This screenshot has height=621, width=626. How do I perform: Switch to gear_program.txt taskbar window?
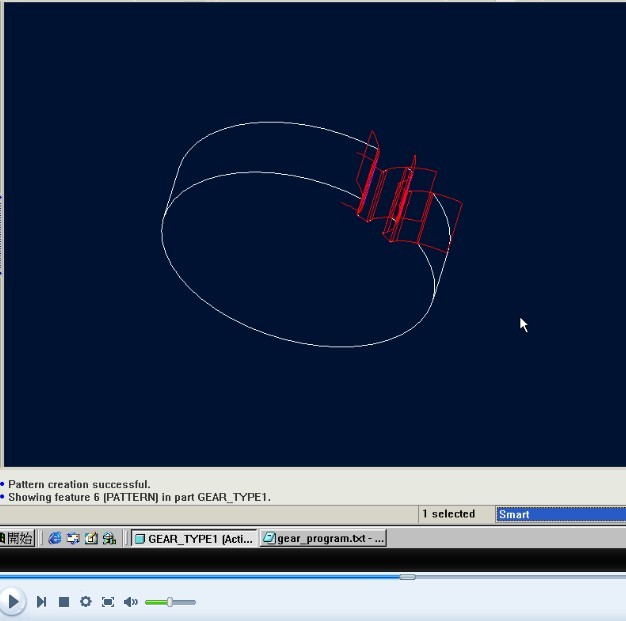coord(323,538)
